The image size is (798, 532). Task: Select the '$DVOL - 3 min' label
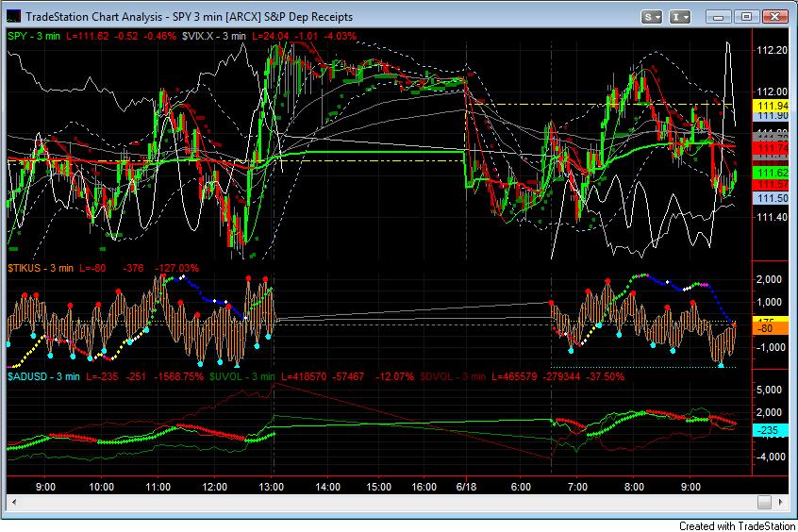click(x=453, y=376)
